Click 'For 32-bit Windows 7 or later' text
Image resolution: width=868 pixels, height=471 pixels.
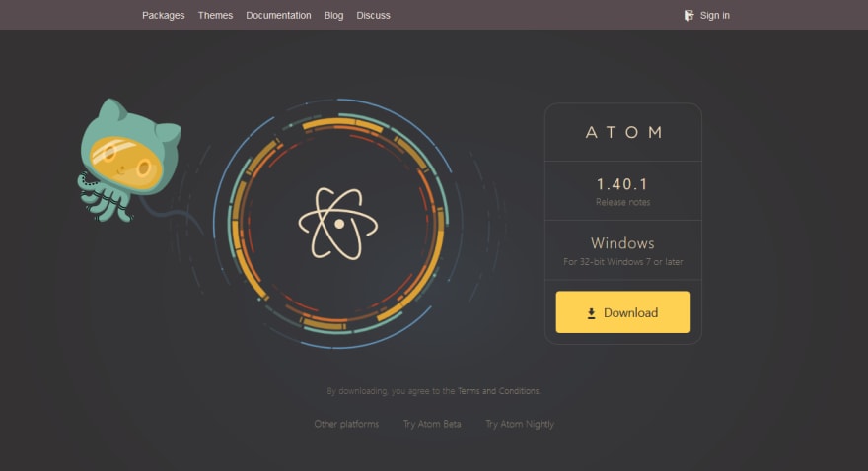coord(622,262)
